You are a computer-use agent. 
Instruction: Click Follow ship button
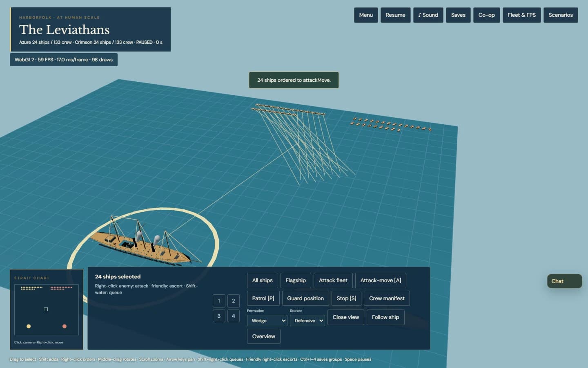(x=385, y=317)
